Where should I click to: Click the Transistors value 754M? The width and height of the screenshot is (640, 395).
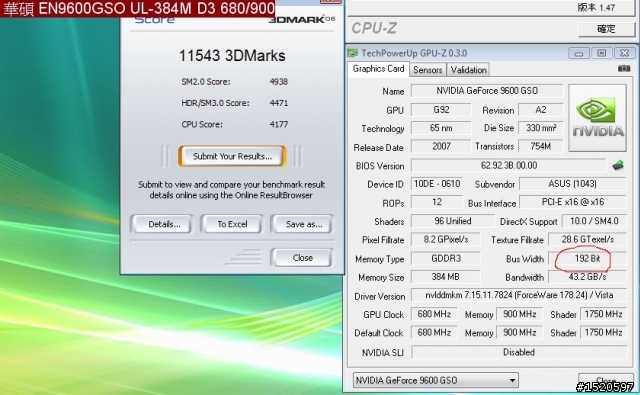[540, 146]
